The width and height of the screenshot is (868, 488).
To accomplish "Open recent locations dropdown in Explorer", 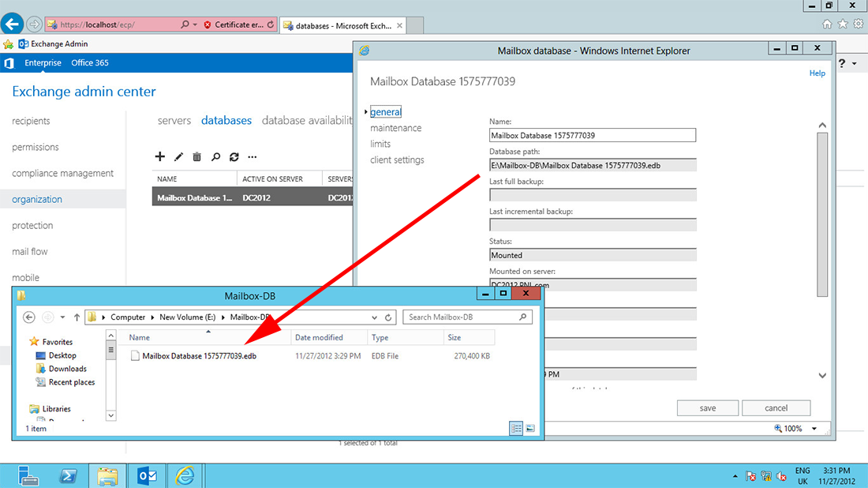I will (62, 317).
